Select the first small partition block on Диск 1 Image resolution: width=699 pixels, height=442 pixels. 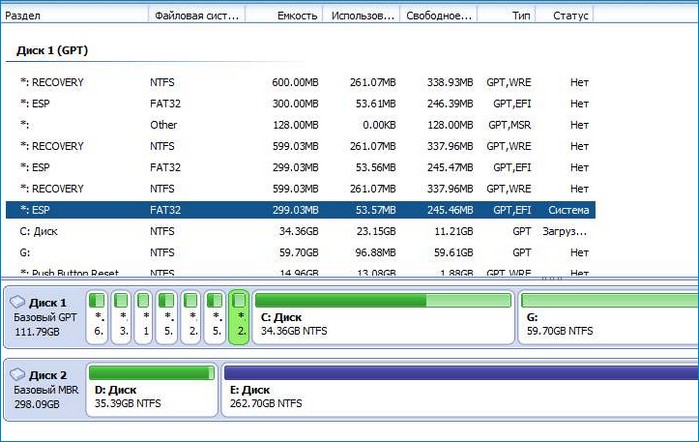tap(98, 317)
